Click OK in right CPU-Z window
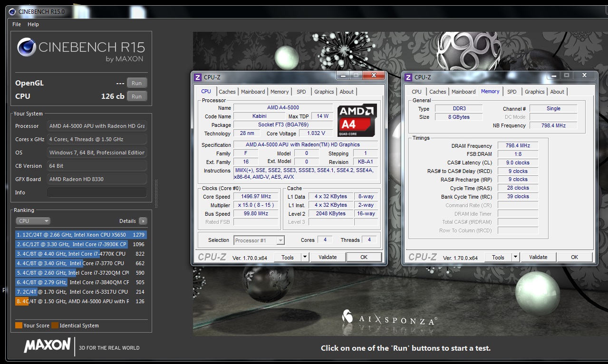 [x=574, y=257]
